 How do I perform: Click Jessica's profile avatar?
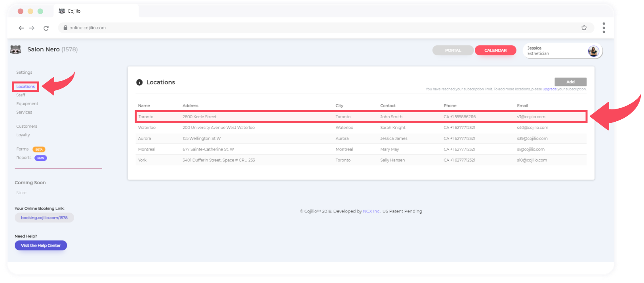coord(593,51)
